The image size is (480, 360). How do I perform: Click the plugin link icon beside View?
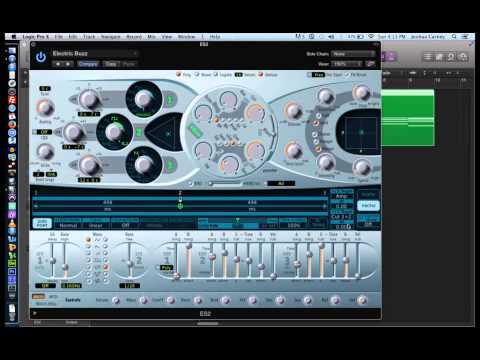click(x=370, y=63)
